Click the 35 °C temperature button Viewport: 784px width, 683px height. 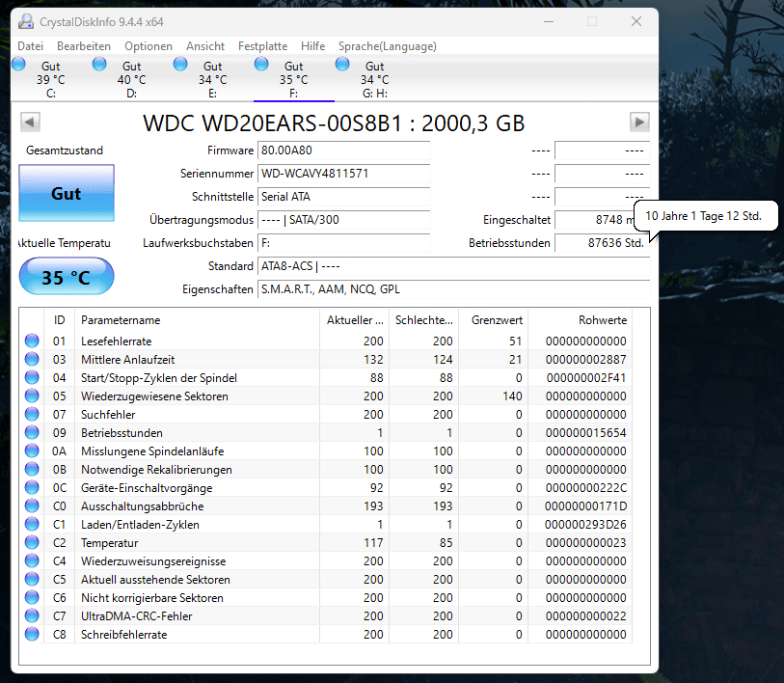tap(67, 276)
